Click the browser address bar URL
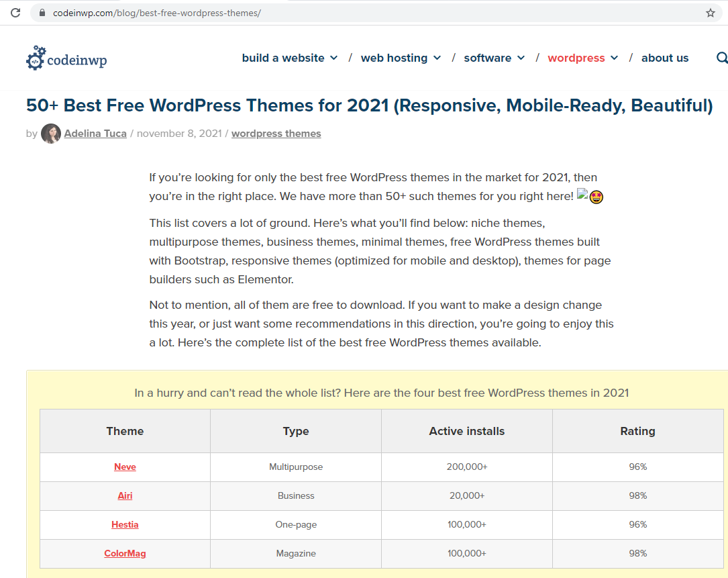This screenshot has height=578, width=728. pyautogui.click(x=157, y=13)
